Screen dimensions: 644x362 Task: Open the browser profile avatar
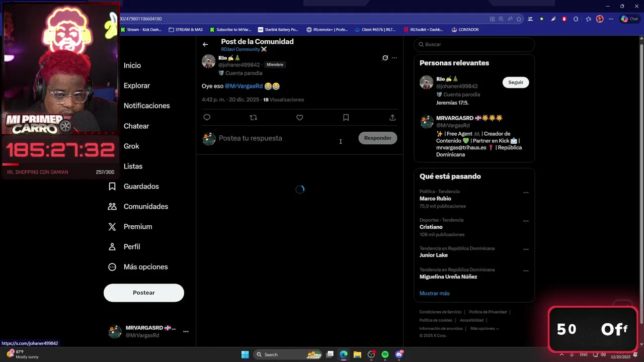[x=600, y=19]
